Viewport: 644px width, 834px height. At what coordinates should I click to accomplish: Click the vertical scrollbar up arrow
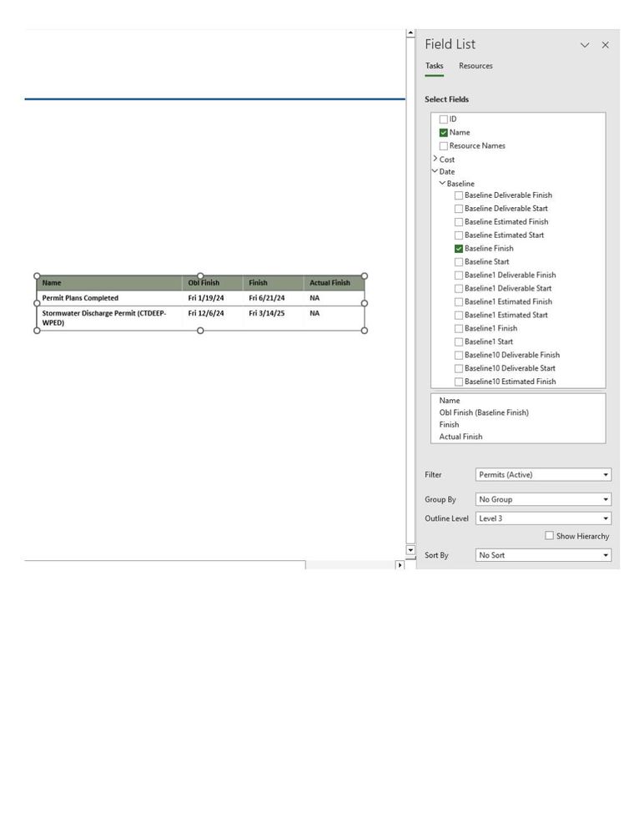point(410,33)
